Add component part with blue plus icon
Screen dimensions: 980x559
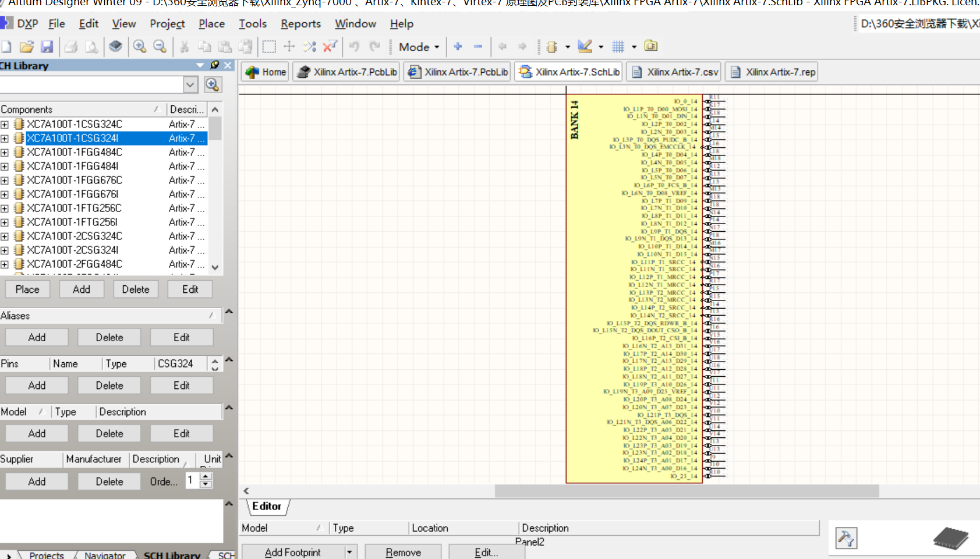pos(458,47)
